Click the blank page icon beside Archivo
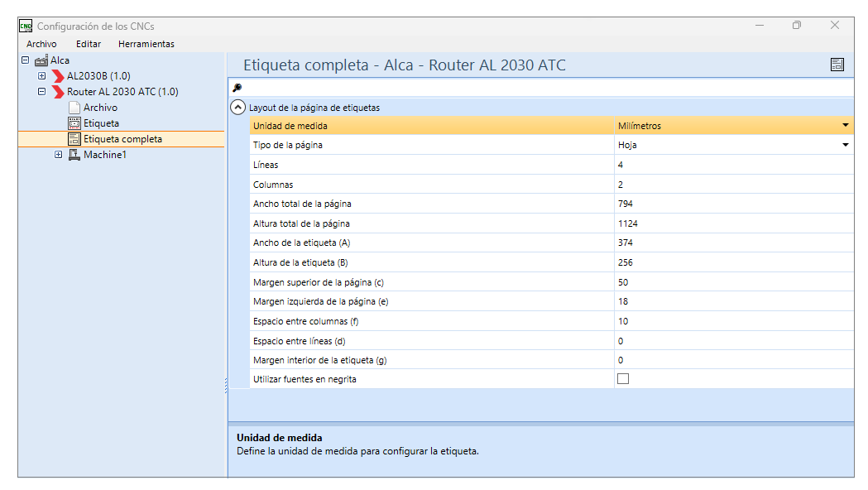Image resolution: width=868 pixels, height=490 pixels. coord(74,108)
